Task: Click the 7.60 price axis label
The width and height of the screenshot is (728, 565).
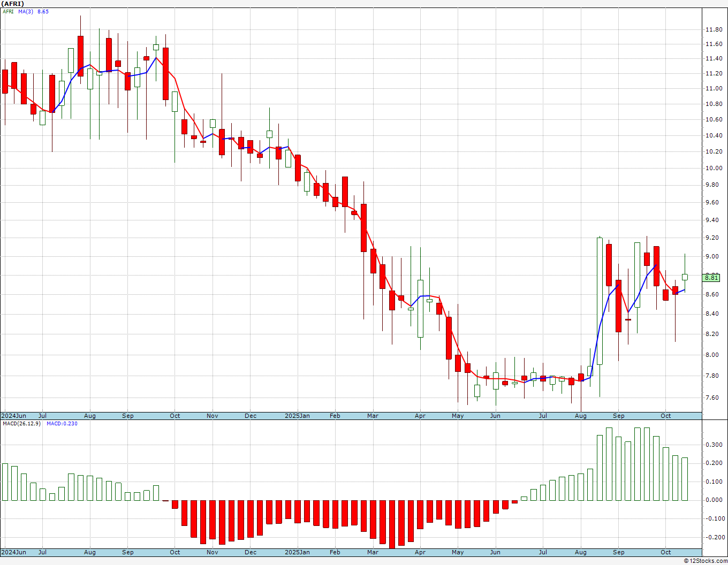Action: (x=714, y=398)
